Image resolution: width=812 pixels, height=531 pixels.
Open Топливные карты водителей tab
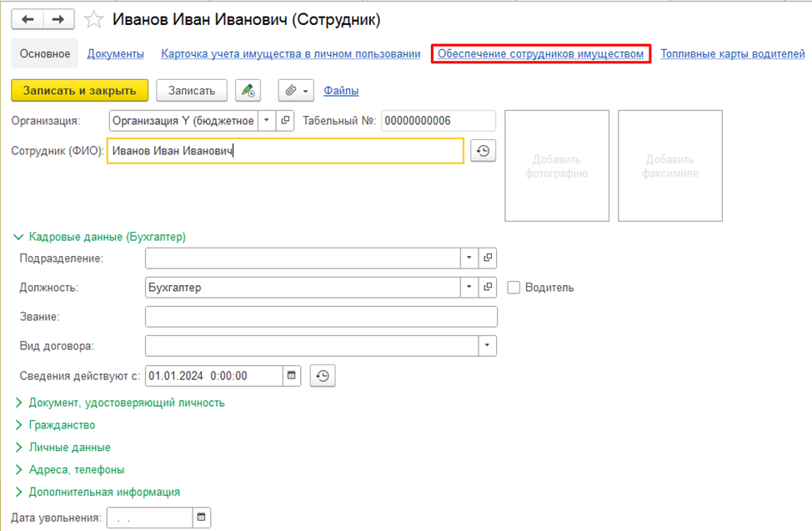733,54
